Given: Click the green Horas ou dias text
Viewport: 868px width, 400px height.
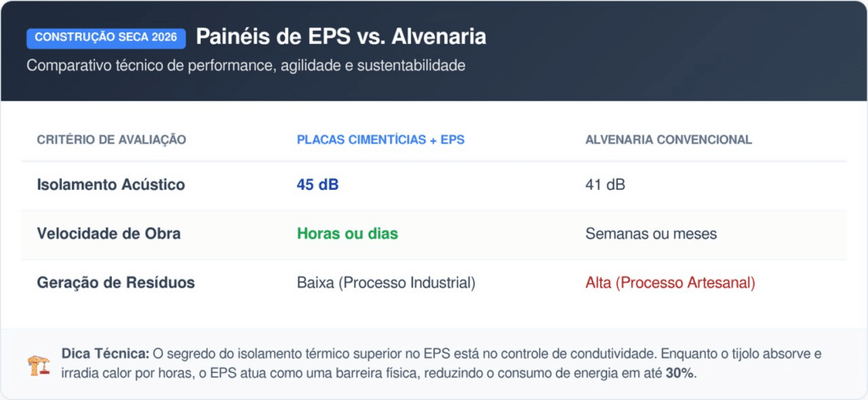Looking at the screenshot, I should tap(348, 234).
